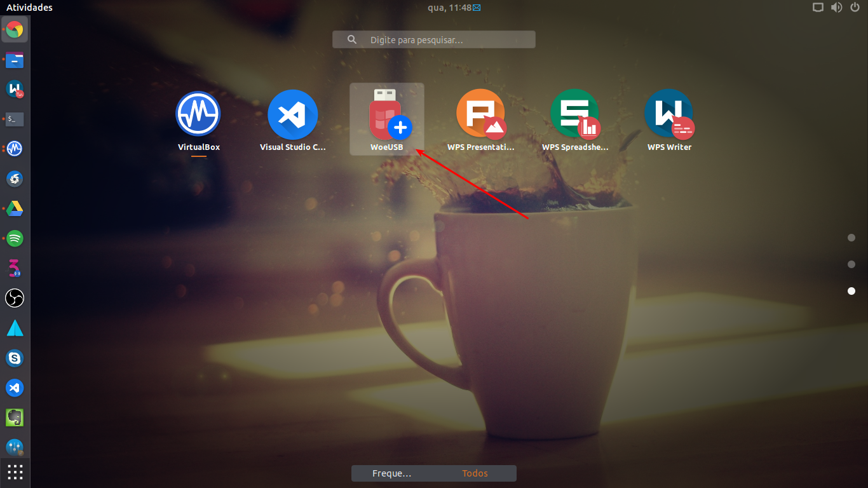This screenshot has width=868, height=488.
Task: Open the blue paper-plane app in dock
Action: tap(15, 328)
